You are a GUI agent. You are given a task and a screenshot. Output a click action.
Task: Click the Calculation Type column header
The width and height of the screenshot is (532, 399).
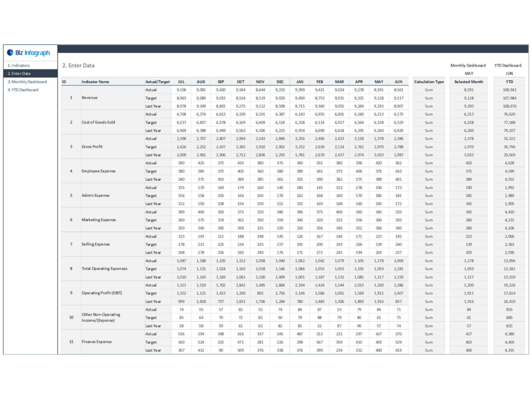pos(429,82)
